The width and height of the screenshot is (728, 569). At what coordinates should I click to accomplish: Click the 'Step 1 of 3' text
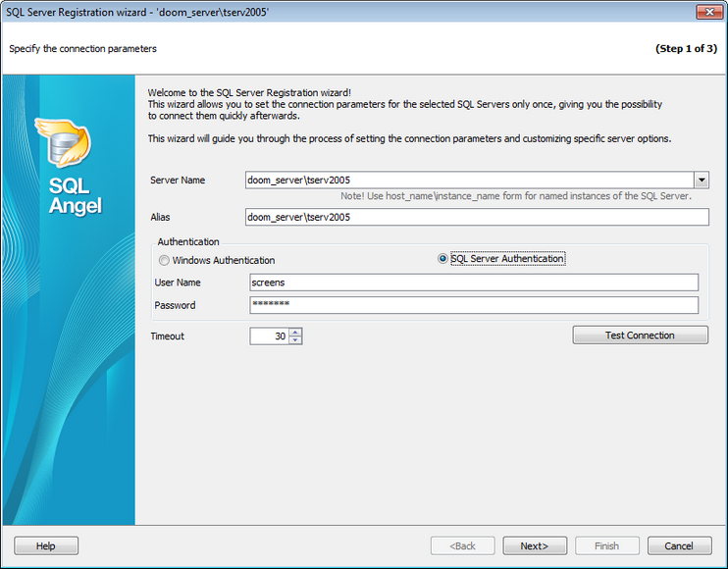(686, 48)
